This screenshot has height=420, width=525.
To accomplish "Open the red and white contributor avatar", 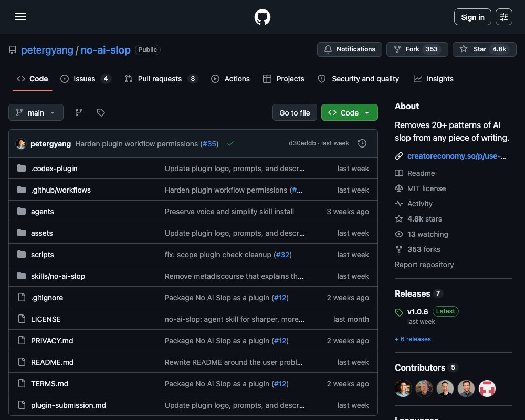I will click(487, 388).
